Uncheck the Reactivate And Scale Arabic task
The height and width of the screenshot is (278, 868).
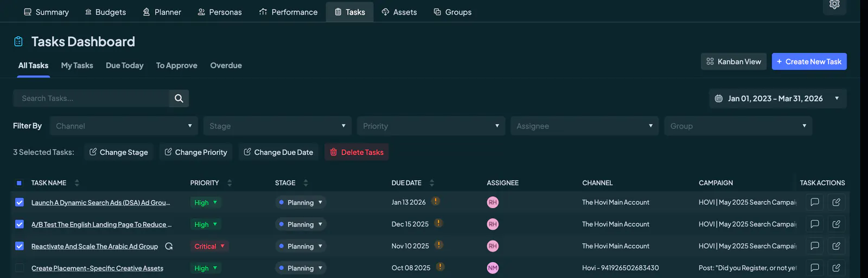[x=20, y=246]
